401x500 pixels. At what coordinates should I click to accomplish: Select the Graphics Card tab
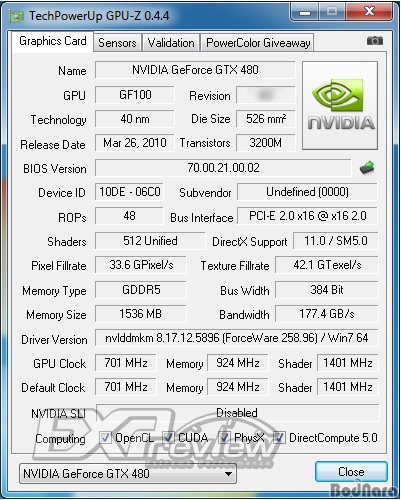coord(53,41)
